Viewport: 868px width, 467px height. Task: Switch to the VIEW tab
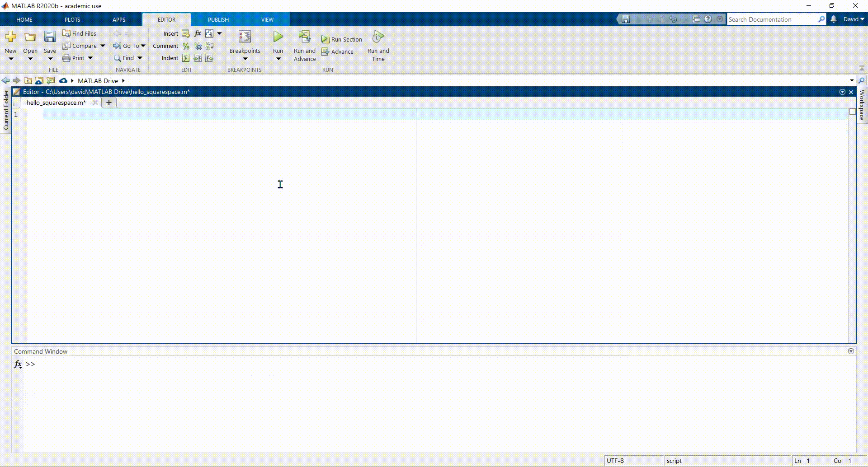tap(267, 19)
